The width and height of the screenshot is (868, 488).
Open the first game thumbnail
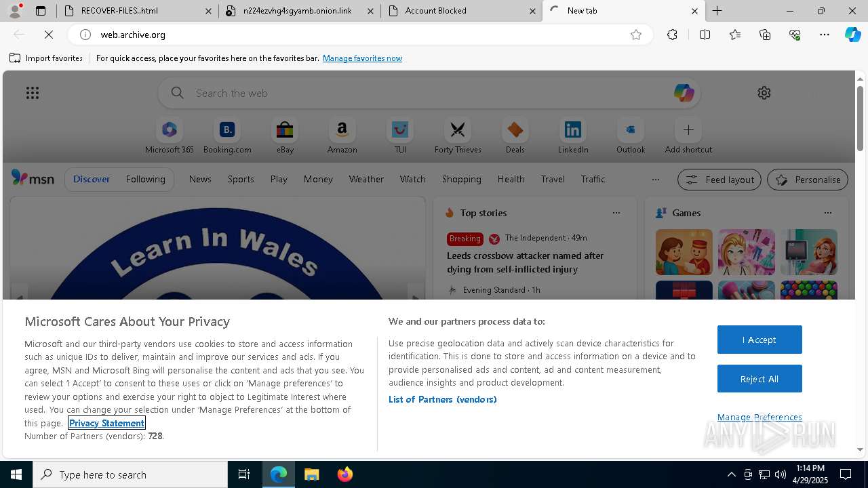(684, 252)
